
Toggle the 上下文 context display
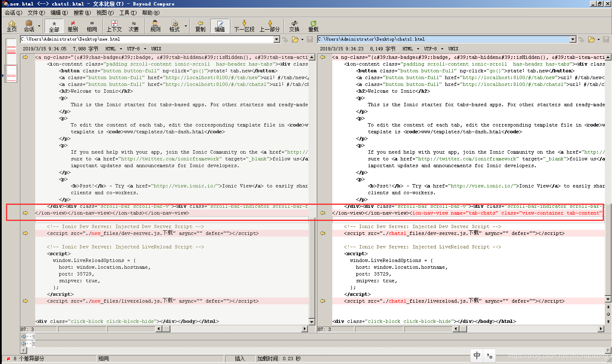(114, 26)
